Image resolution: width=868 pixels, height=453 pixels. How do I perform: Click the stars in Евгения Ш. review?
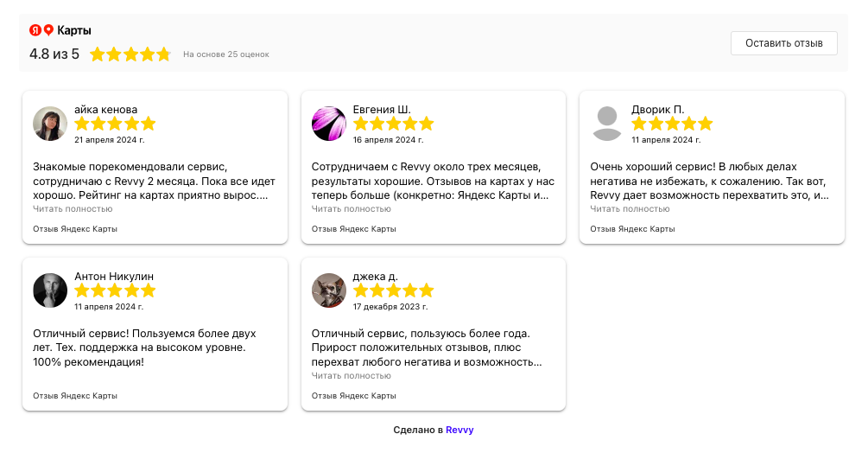(393, 124)
